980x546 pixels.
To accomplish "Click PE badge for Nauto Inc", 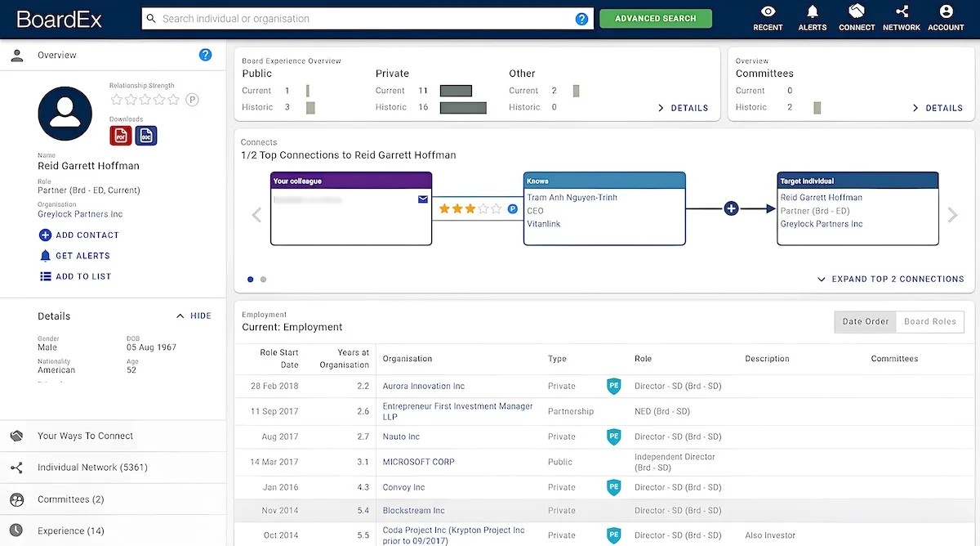I will click(613, 436).
